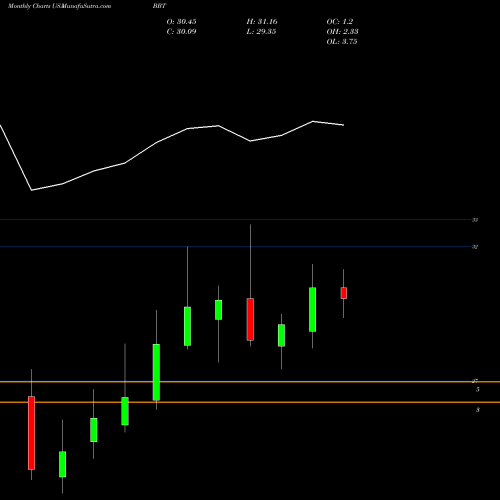Image resolution: width=500 pixels, height=500 pixels.
Task: Click the red candle with the highest wick
Action: coord(250,319)
